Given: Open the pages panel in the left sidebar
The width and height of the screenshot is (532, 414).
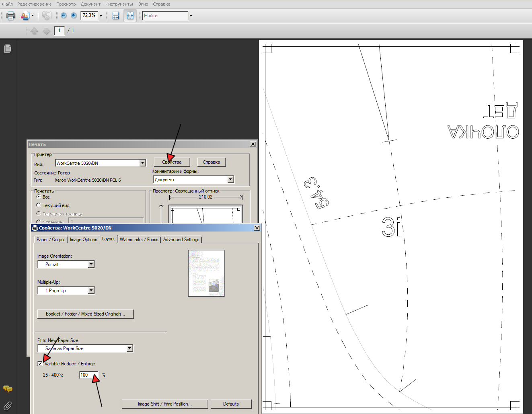Looking at the screenshot, I should pyautogui.click(x=8, y=49).
